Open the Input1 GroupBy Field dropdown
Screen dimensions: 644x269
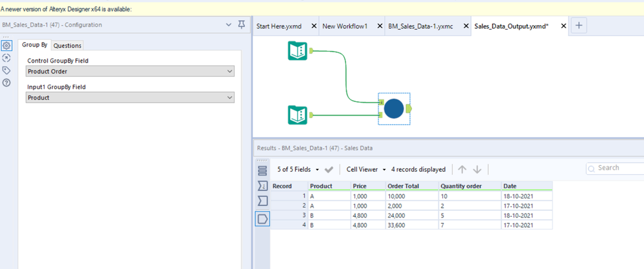point(130,98)
